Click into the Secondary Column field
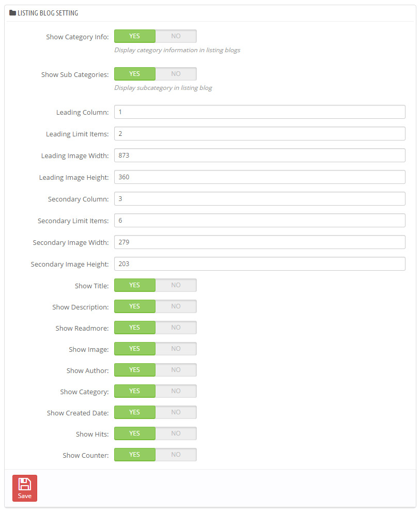Screen dimensions: 420x512 (260, 199)
